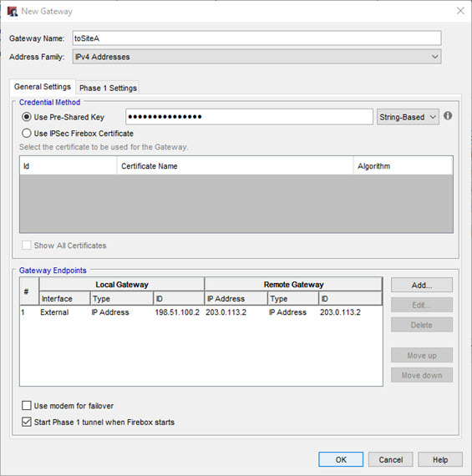This screenshot has width=472, height=476.
Task: Toggle Show All Certificates checkbox
Action: [27, 246]
